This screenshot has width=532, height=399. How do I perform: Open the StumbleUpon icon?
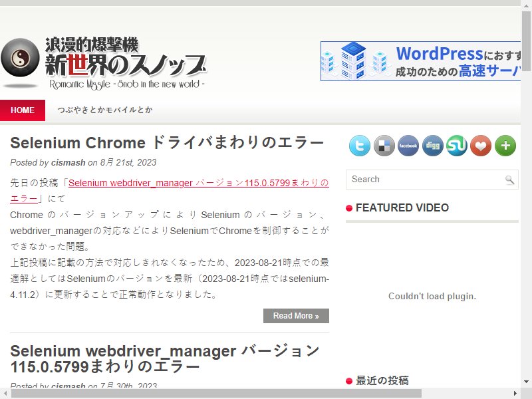[457, 146]
